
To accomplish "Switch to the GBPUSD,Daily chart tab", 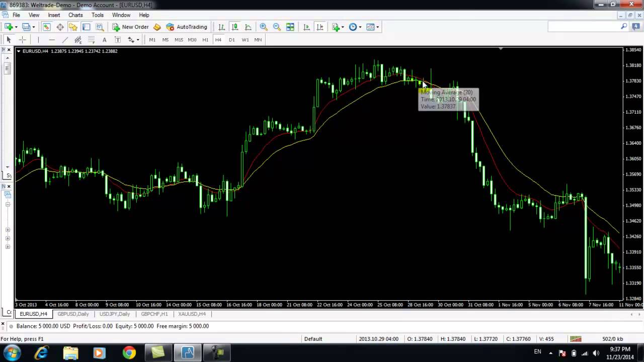I will click(73, 314).
